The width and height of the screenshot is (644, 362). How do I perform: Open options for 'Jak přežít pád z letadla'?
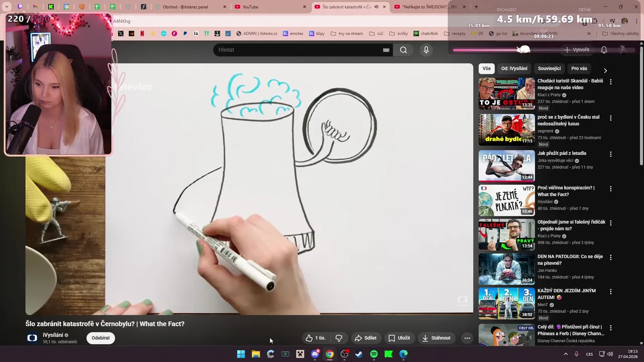click(x=611, y=154)
